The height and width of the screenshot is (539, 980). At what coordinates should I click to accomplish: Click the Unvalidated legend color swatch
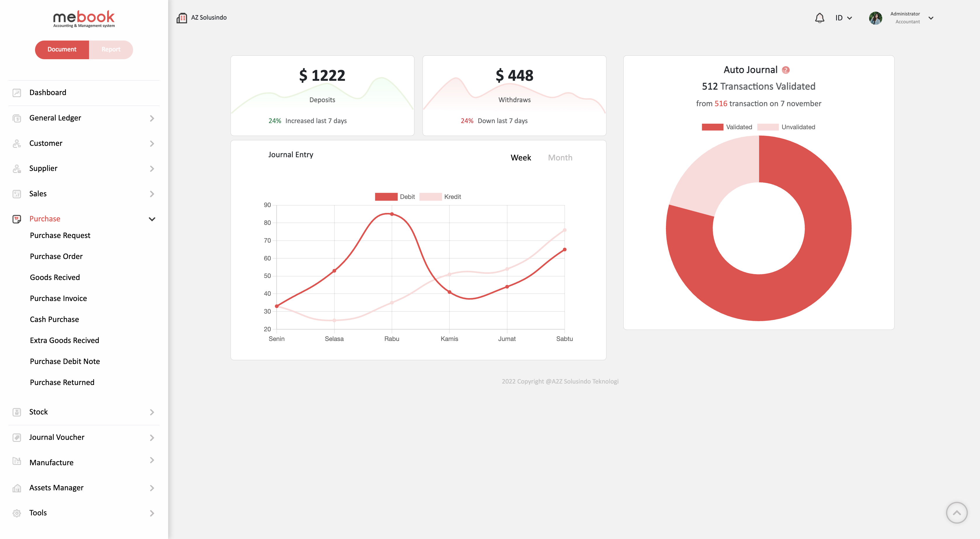pyautogui.click(x=768, y=127)
